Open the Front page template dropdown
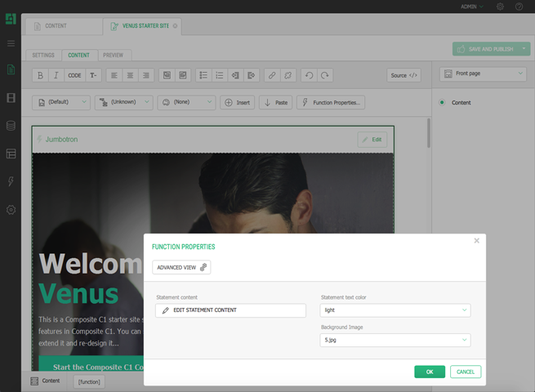 coord(483,74)
